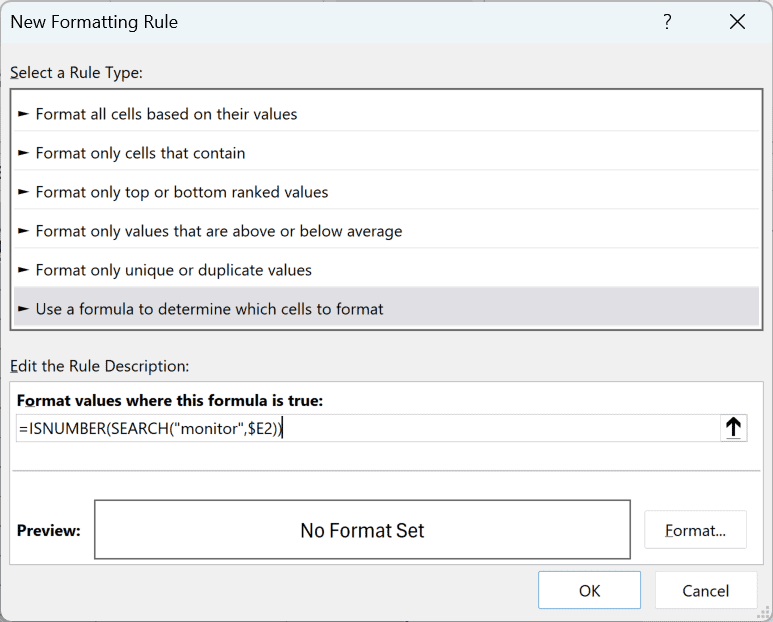This screenshot has width=773, height=622.
Task: Choose 'Use a formula to determine which cells to format'
Action: [x=386, y=309]
